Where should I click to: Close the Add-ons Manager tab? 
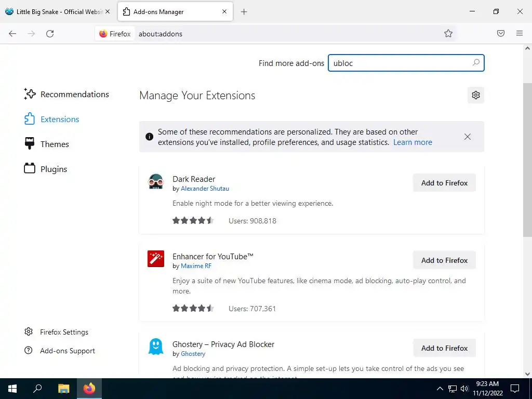click(224, 11)
